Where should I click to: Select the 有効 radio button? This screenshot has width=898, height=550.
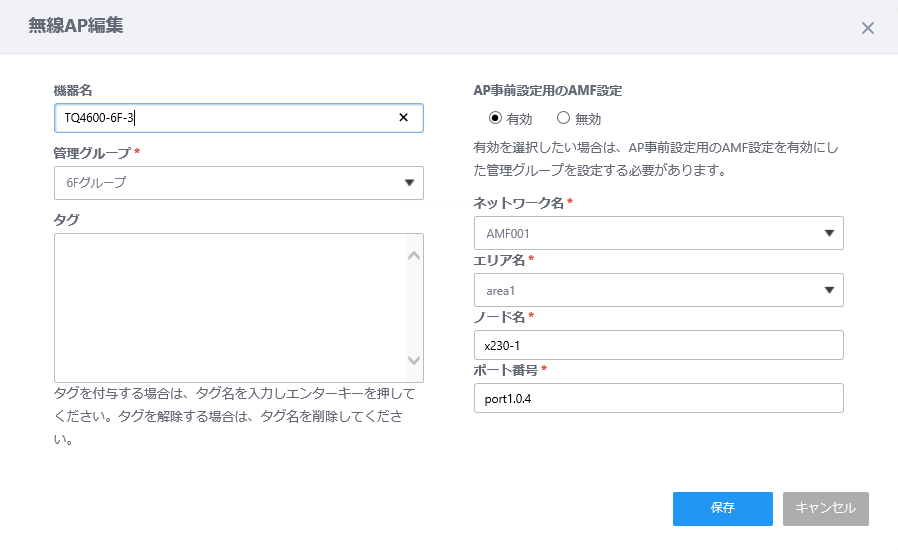pos(495,118)
